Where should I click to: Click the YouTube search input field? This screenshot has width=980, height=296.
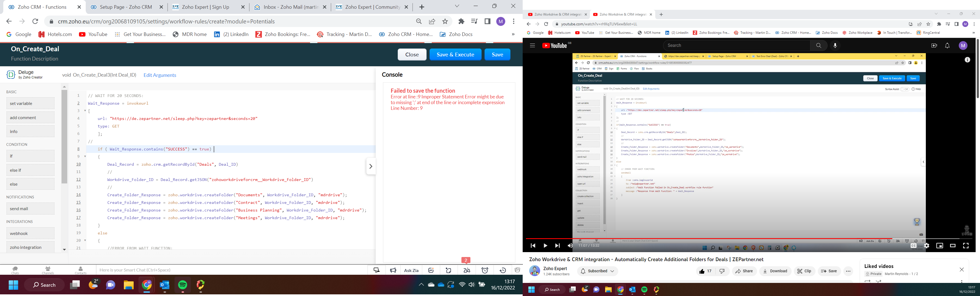[x=737, y=46]
